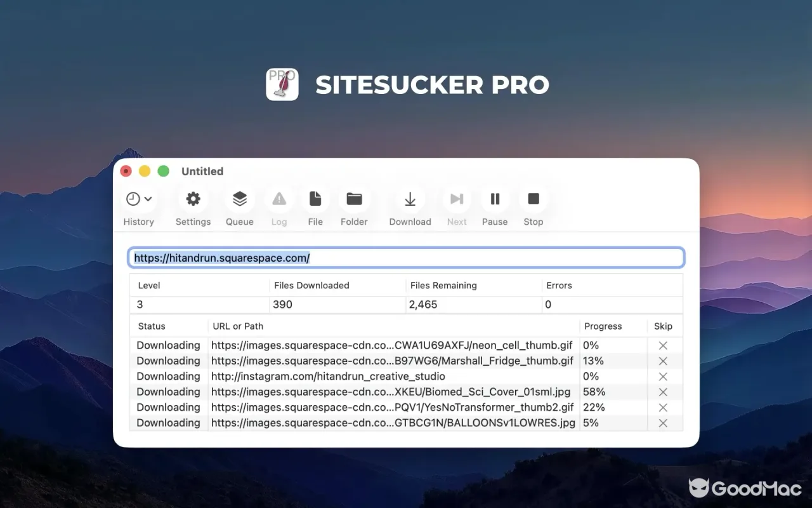Click the Errors header label

click(559, 285)
